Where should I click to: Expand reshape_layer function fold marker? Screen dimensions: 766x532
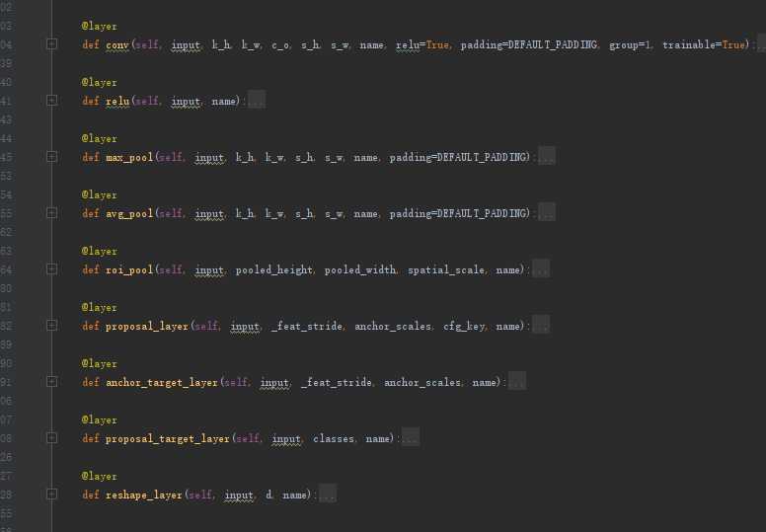click(51, 494)
